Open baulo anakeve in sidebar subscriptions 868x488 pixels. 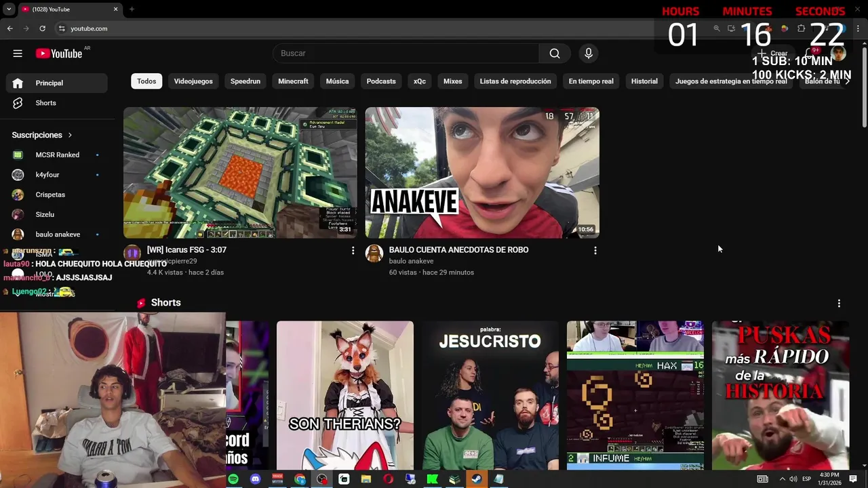(57, 235)
